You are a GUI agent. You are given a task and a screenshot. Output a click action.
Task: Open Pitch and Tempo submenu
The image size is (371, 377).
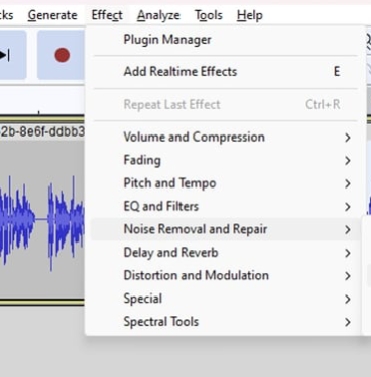pos(225,183)
